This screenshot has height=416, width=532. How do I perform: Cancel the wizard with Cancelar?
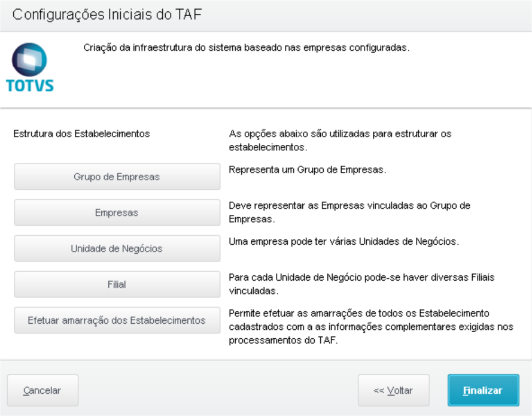(x=42, y=390)
